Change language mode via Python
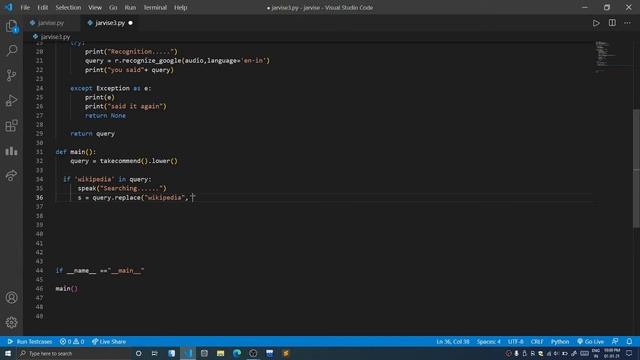The image size is (640, 360). click(x=560, y=342)
